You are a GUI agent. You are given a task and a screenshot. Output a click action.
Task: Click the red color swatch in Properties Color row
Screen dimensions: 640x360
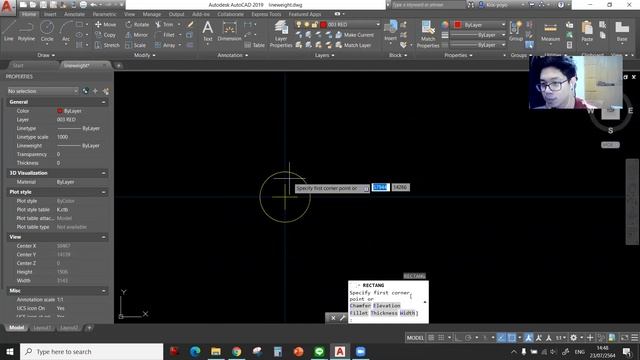tap(60, 111)
